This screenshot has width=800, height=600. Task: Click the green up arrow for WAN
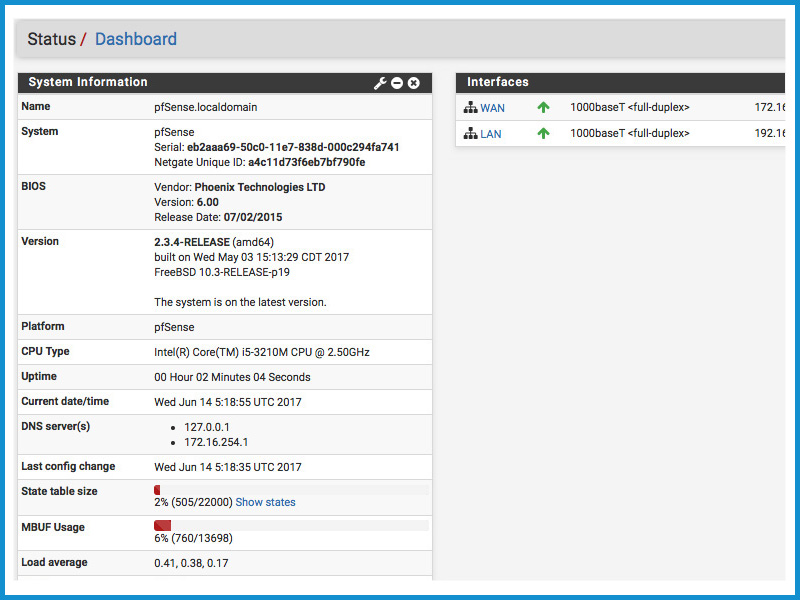[x=543, y=107]
